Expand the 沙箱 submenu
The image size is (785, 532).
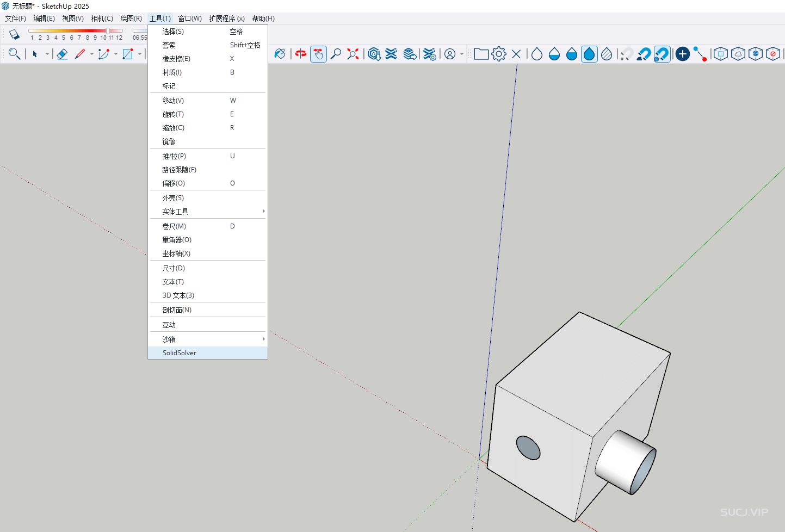click(x=208, y=339)
